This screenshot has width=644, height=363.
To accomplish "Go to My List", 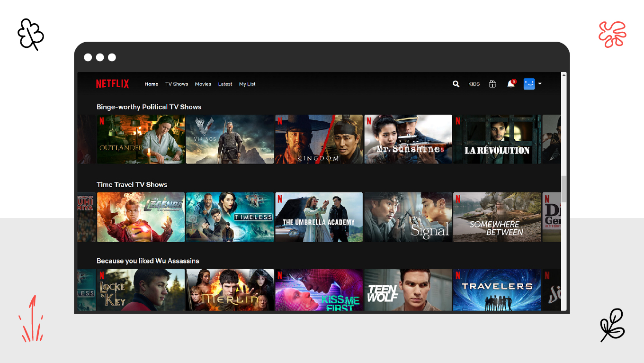I will click(x=247, y=84).
